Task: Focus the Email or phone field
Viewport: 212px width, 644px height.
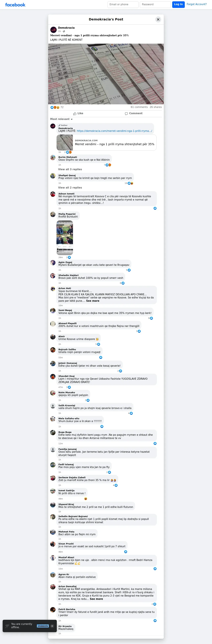Action: [x=123, y=4]
